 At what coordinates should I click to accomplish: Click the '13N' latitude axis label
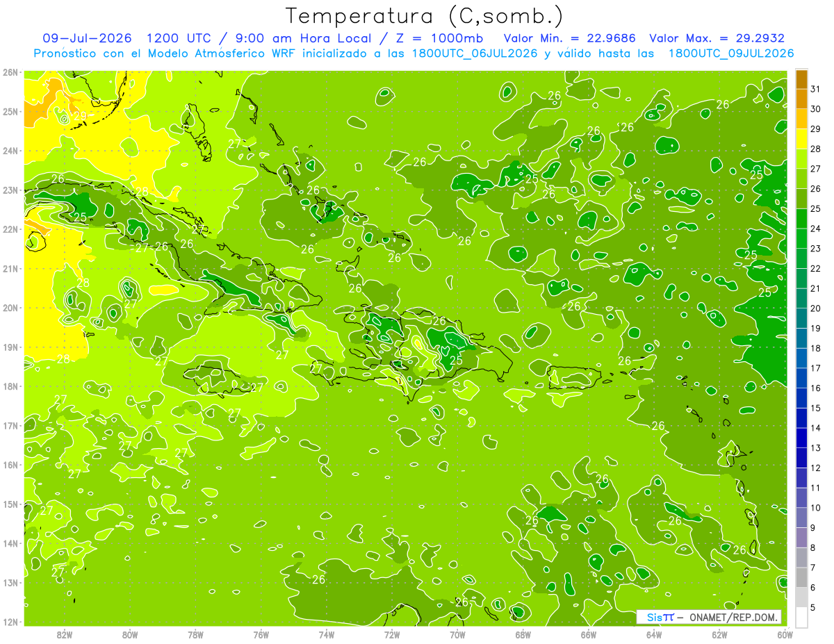pos(10,582)
